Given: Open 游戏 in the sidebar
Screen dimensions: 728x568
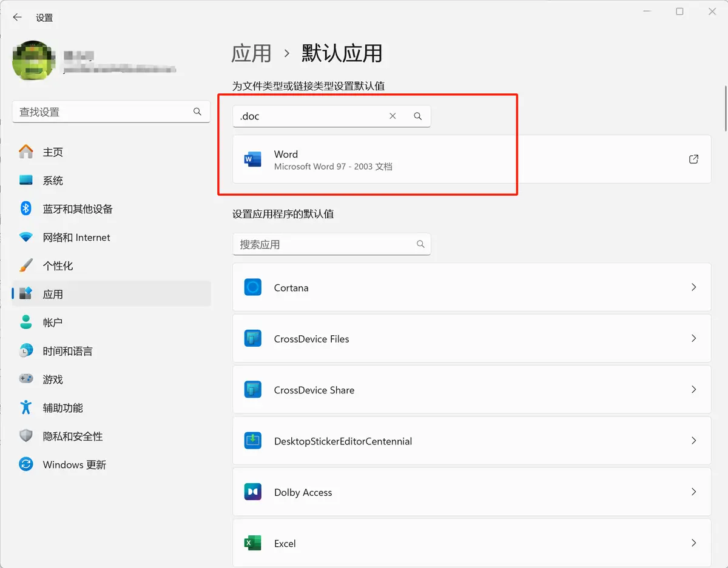Looking at the screenshot, I should [112, 379].
